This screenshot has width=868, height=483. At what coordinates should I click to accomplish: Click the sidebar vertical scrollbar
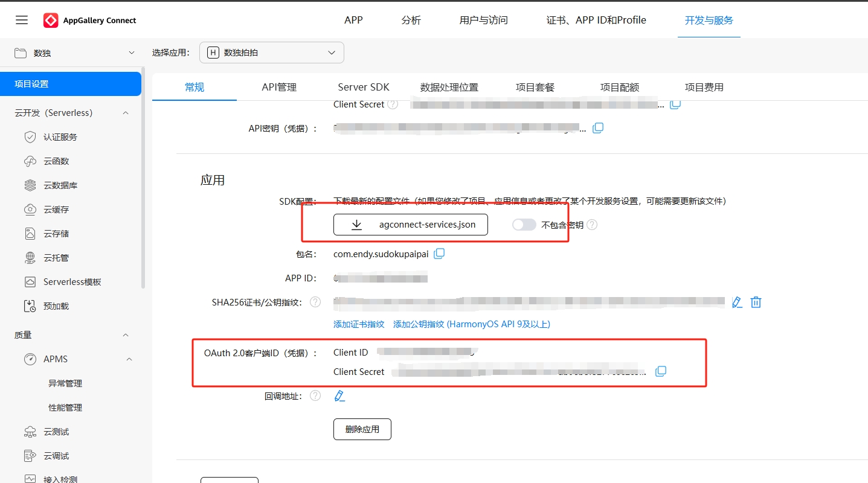coord(143,178)
